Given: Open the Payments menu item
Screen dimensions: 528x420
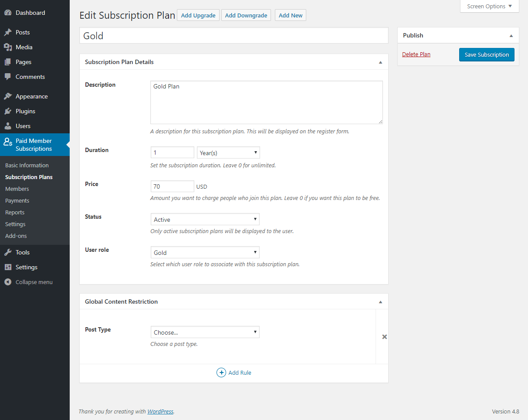Looking at the screenshot, I should [17, 200].
